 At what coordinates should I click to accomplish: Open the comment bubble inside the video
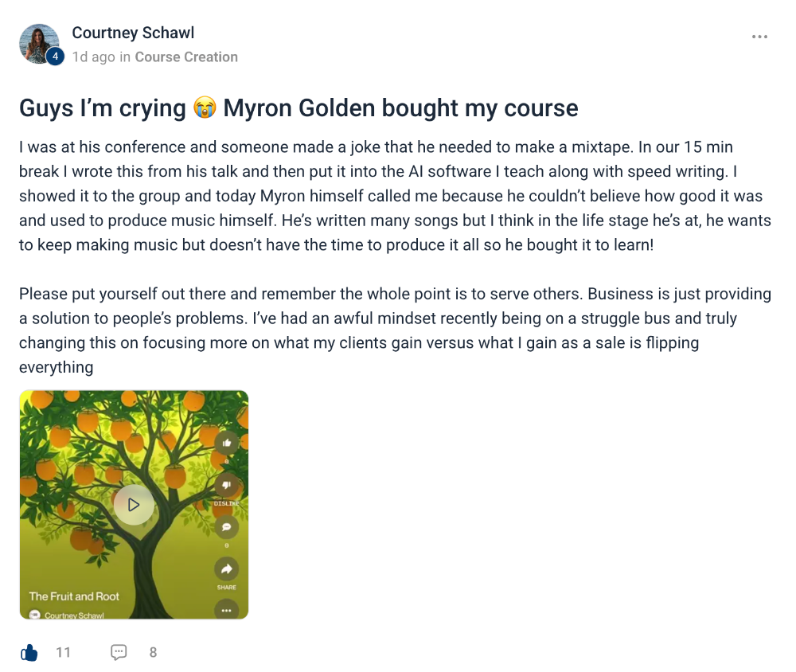click(x=227, y=526)
